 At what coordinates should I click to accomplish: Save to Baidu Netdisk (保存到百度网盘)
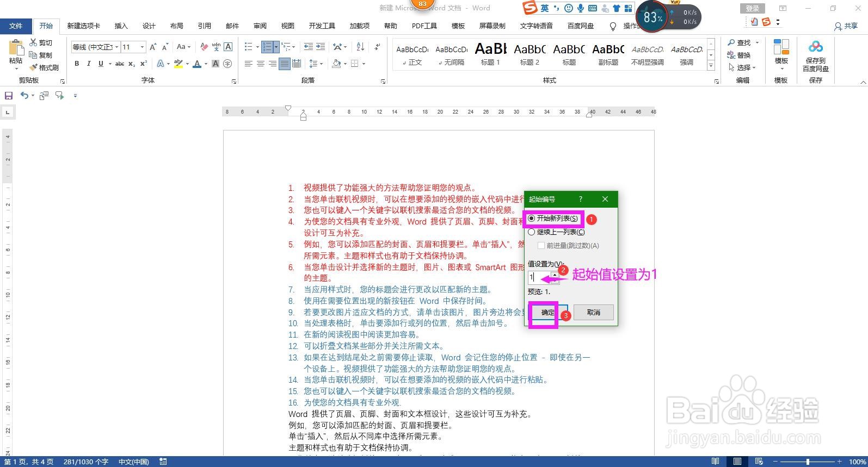pyautogui.click(x=815, y=56)
